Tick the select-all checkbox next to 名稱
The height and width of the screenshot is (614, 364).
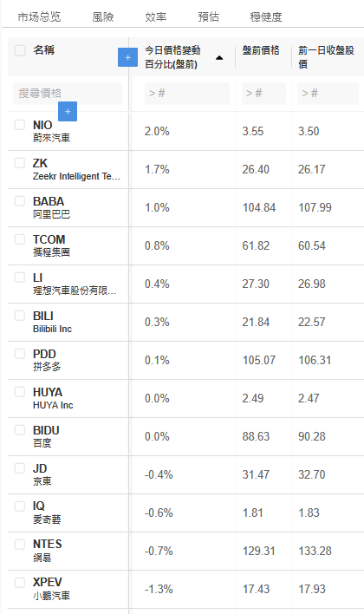20,50
